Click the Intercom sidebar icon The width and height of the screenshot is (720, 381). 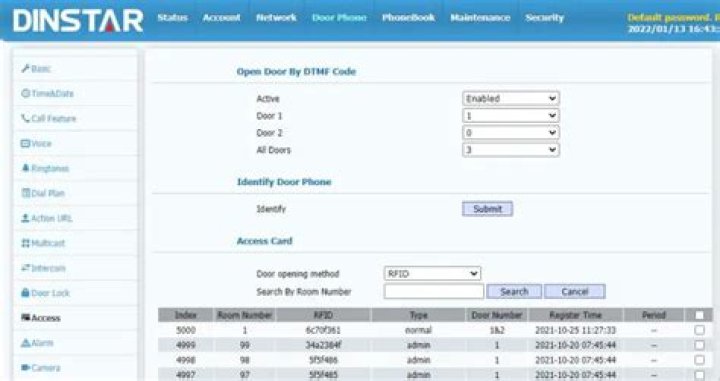(26, 268)
